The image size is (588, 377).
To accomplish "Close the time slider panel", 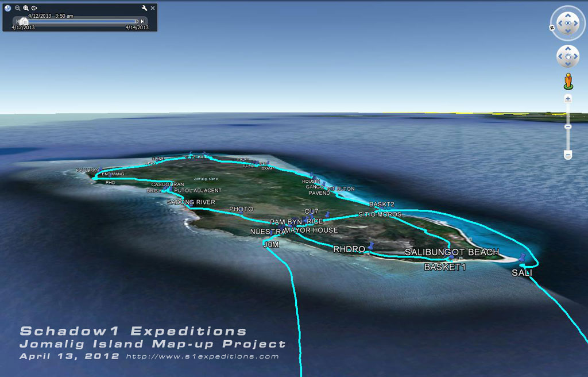I will (x=152, y=7).
